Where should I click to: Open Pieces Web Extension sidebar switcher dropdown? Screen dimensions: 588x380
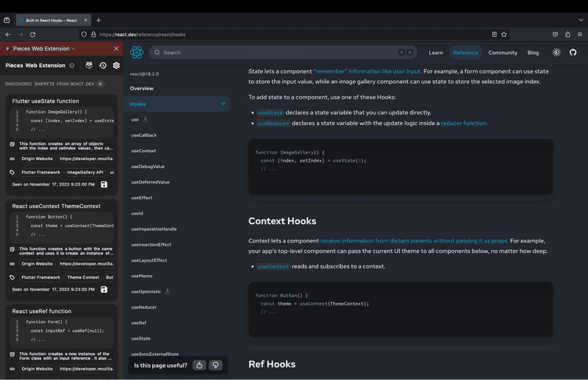coord(43,49)
